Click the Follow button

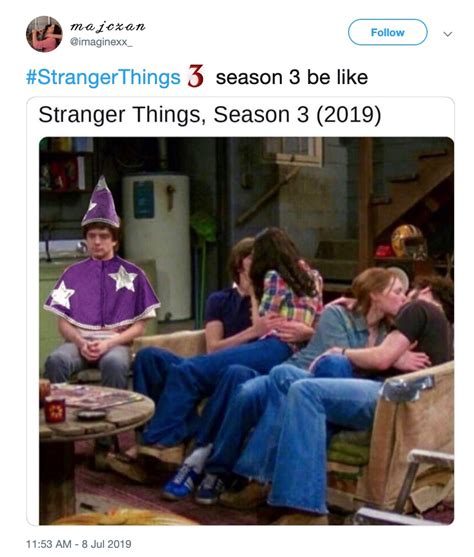(x=388, y=32)
